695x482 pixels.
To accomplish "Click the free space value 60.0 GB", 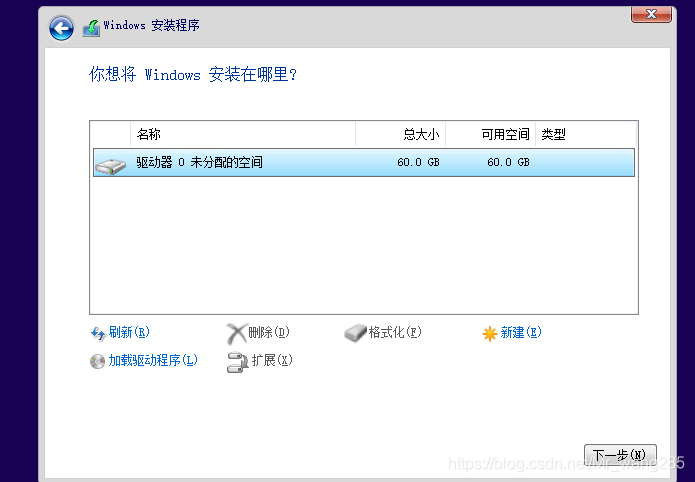I will [x=508, y=162].
